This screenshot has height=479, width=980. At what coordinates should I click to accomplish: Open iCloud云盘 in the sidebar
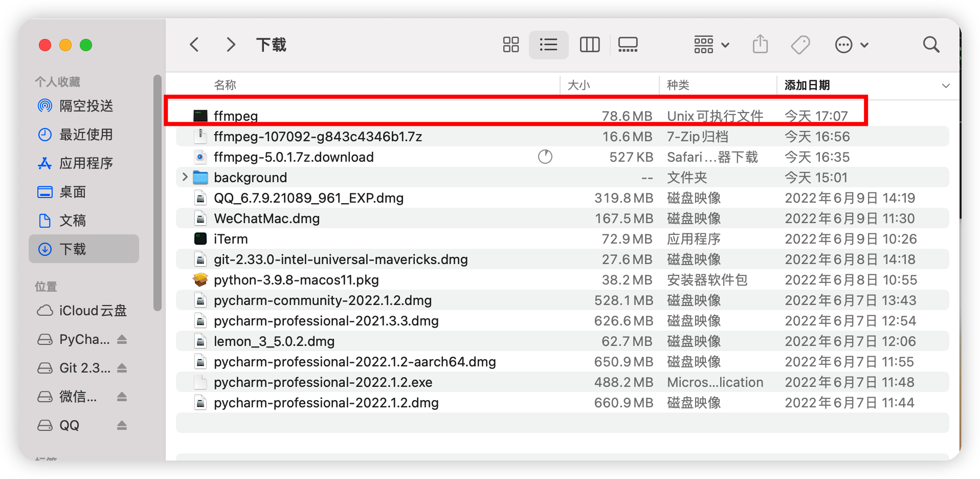pyautogui.click(x=91, y=310)
